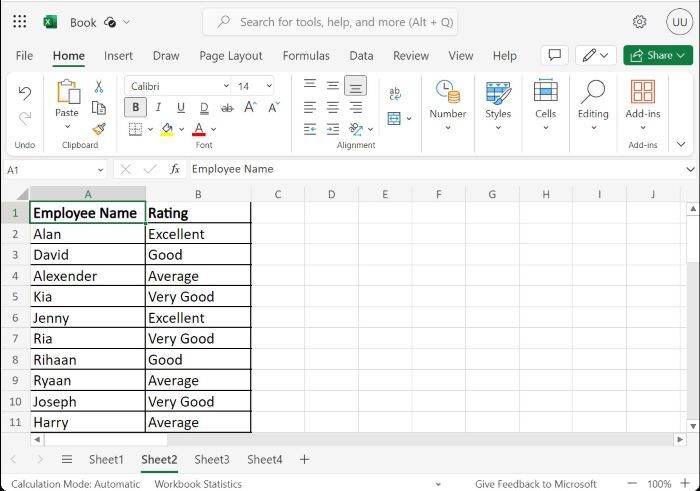
Task: Expand the Editing dropdown
Action: coord(593,128)
